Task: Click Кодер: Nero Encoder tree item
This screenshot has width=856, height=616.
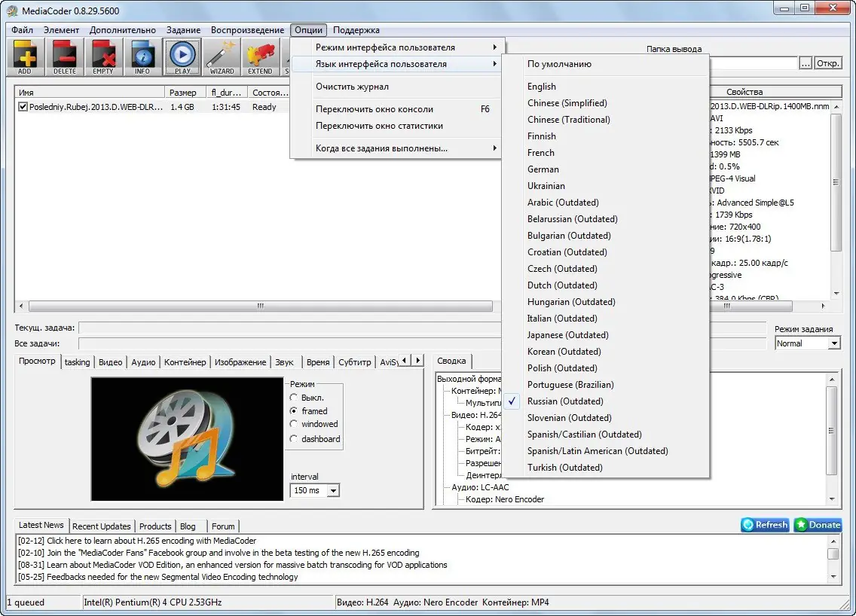Action: 504,499
